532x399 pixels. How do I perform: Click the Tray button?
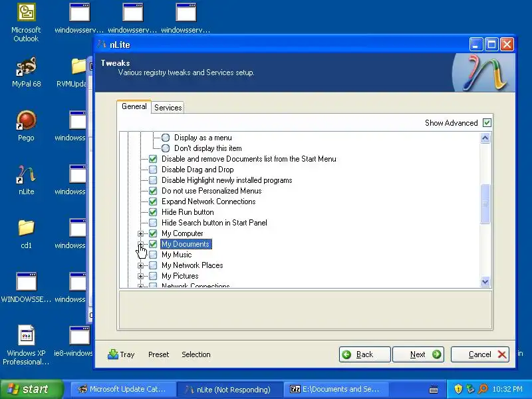121,354
